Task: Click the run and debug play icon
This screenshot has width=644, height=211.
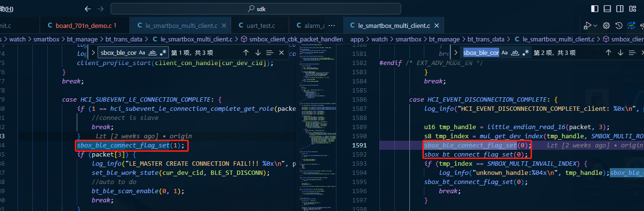Action: click(x=587, y=26)
